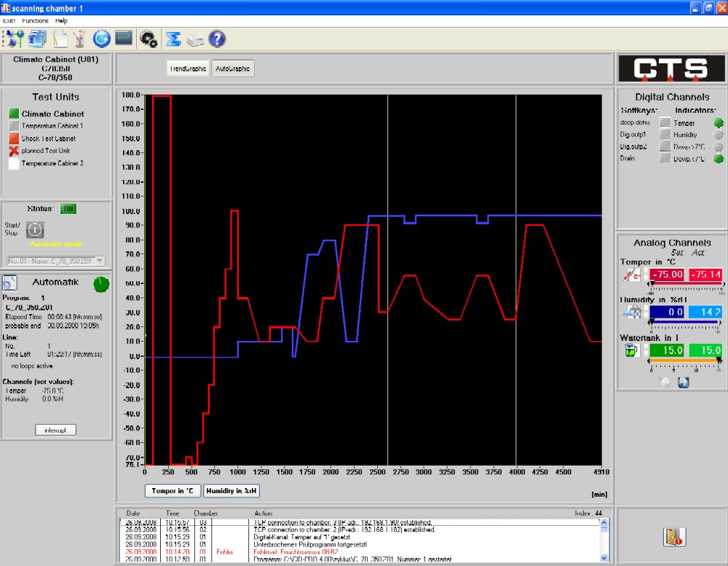Click the Humidity in %rH legend button
Image resolution: width=728 pixels, height=566 pixels.
pyautogui.click(x=232, y=491)
